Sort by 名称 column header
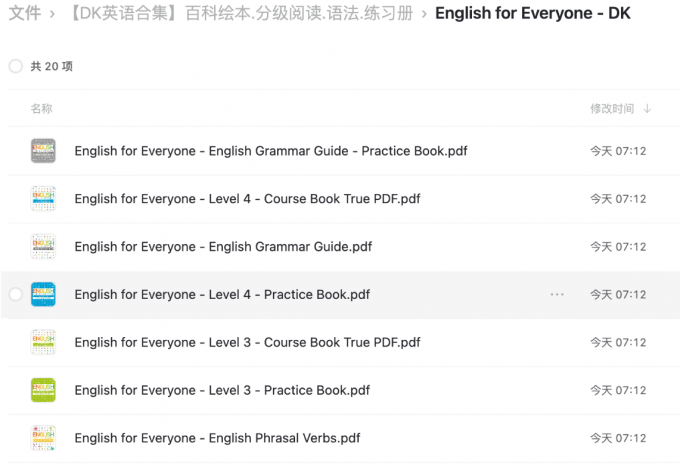Image resolution: width=680 pixels, height=468 pixels. point(42,108)
